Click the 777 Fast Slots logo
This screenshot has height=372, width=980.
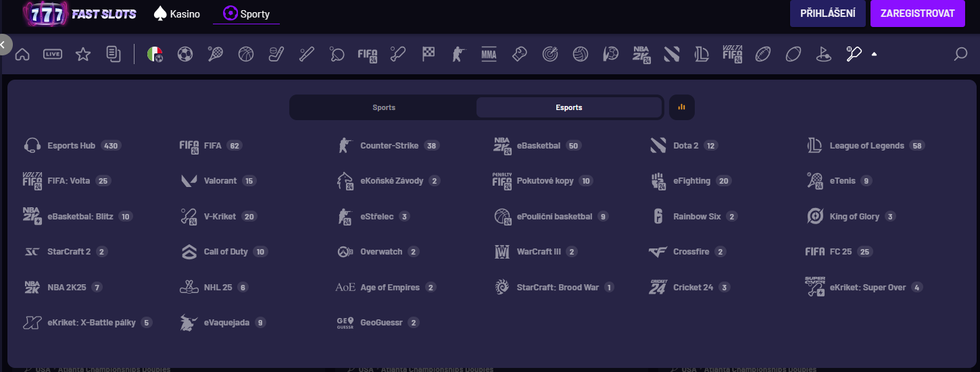click(79, 14)
